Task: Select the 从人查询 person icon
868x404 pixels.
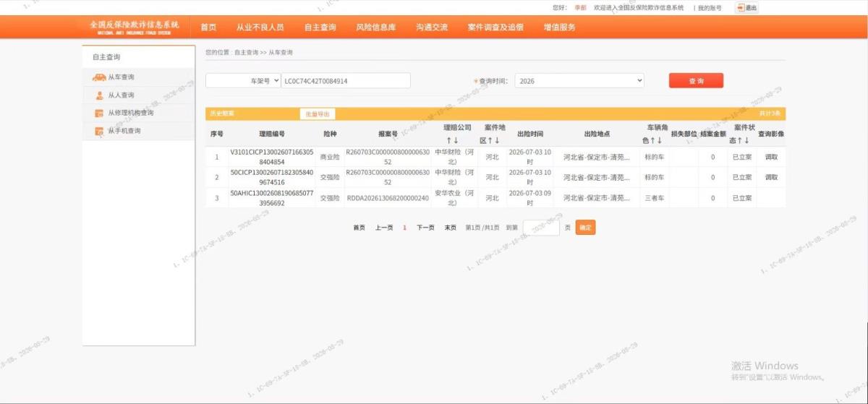Action: (x=99, y=95)
